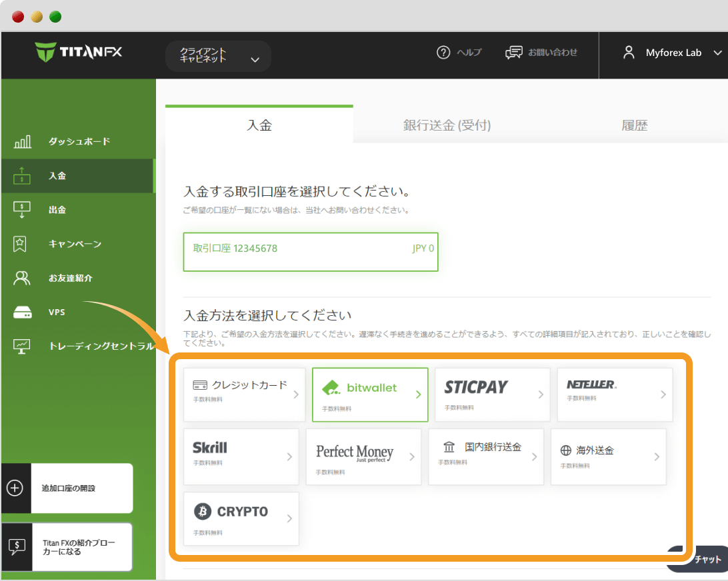Viewport: 728px width, 581px height.
Task: Click the STICPAY logo
Action: [476, 387]
